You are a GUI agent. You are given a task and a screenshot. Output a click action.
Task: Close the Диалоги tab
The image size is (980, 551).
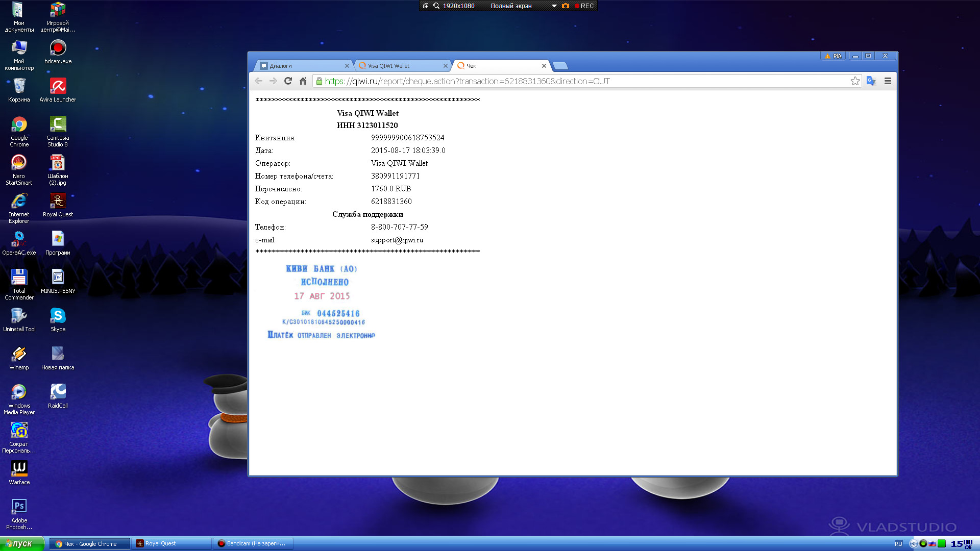347,66
